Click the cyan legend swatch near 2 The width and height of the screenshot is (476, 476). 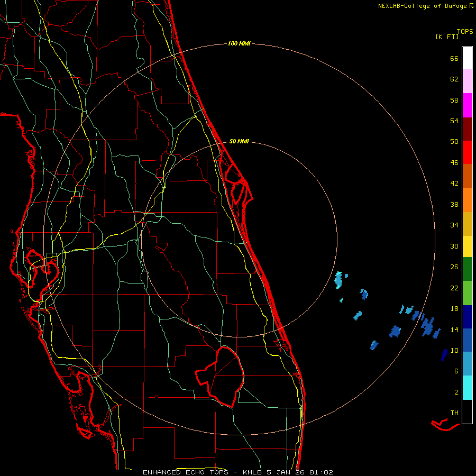click(467, 388)
